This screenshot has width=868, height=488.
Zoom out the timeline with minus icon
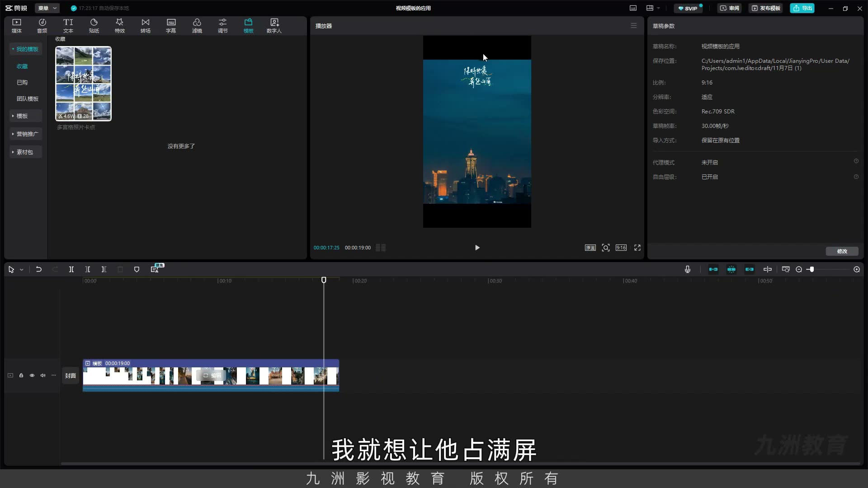click(799, 269)
